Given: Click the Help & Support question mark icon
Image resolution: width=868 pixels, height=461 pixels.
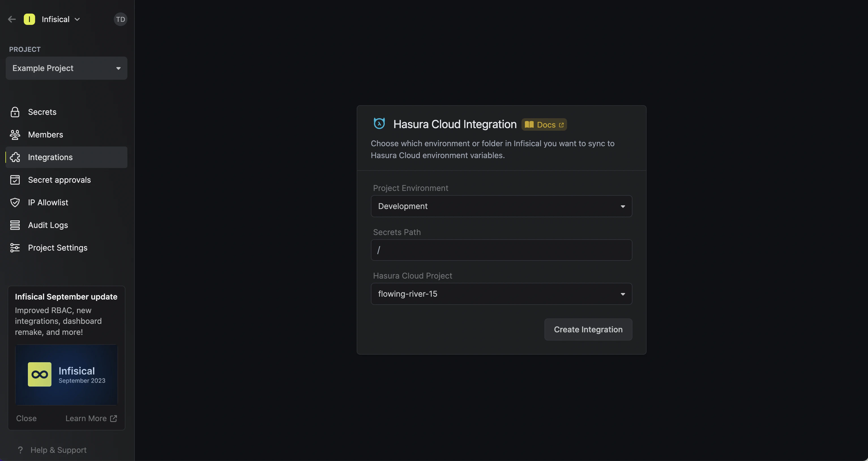Looking at the screenshot, I should [20, 450].
